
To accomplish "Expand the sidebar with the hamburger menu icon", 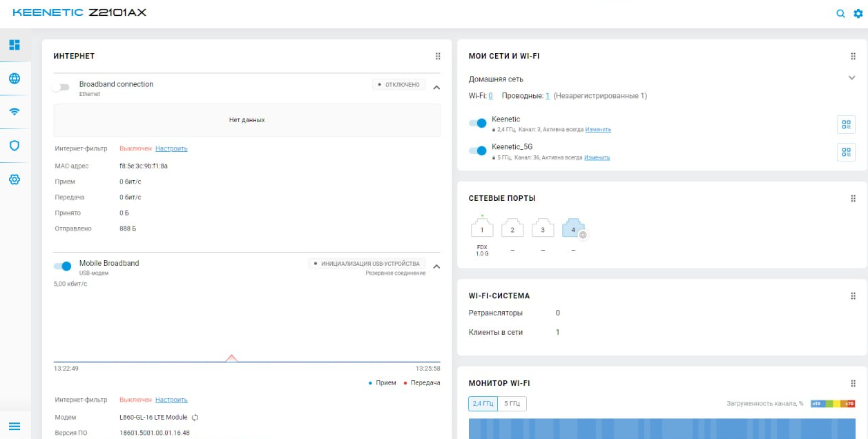I will (15, 426).
